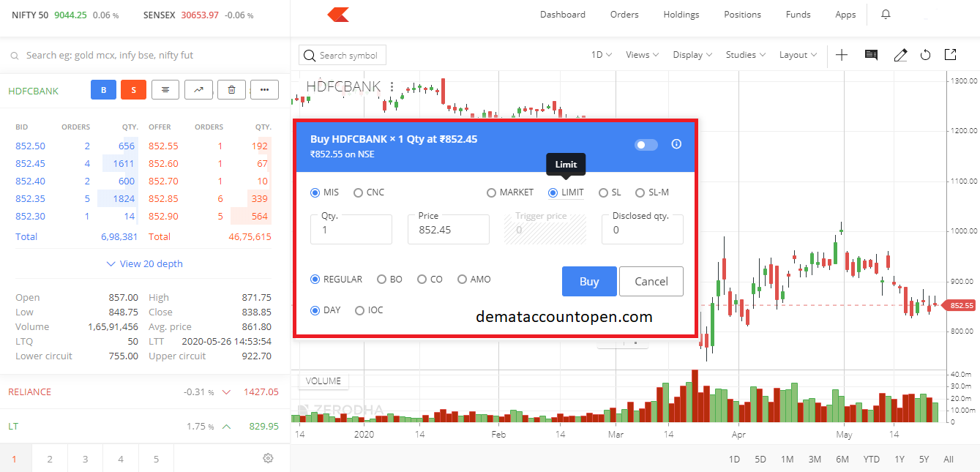Click the Qty. input field
The height and width of the screenshot is (472, 980).
click(351, 229)
